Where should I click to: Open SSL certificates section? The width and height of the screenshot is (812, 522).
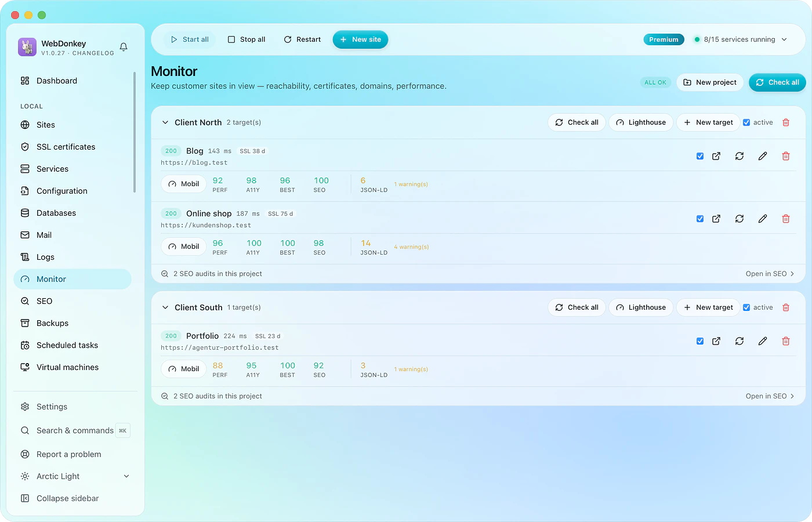point(72,147)
